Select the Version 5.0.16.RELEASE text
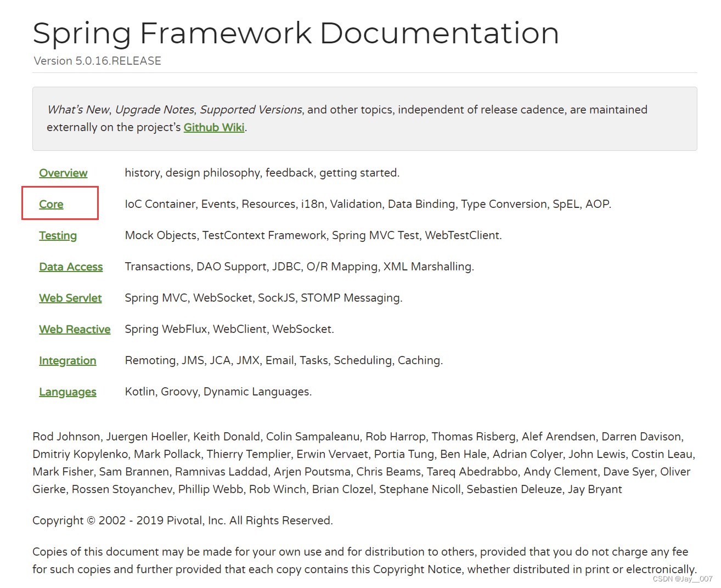 point(98,61)
